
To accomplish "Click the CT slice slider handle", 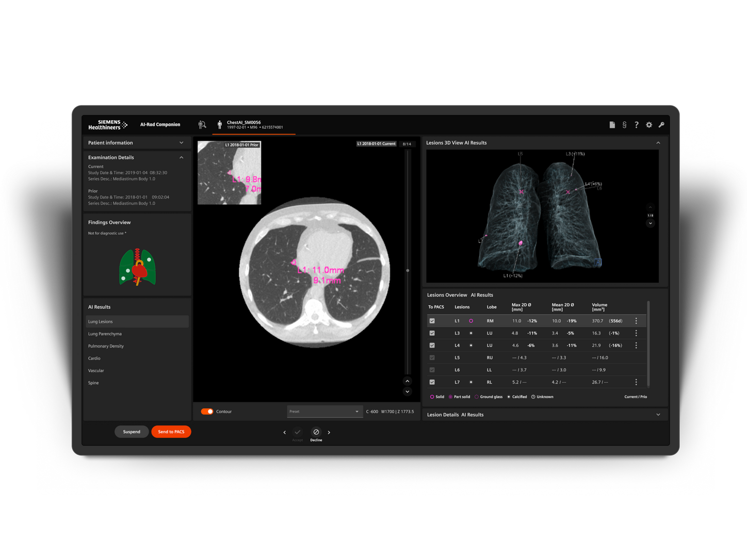I will click(x=408, y=270).
